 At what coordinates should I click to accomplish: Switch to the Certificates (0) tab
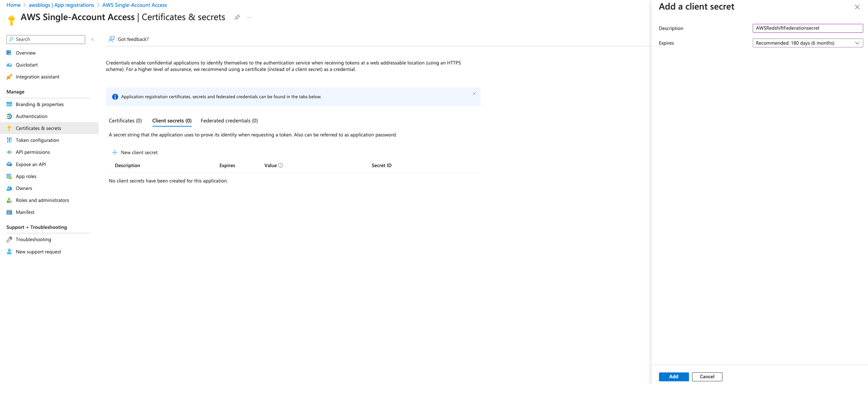coord(125,120)
